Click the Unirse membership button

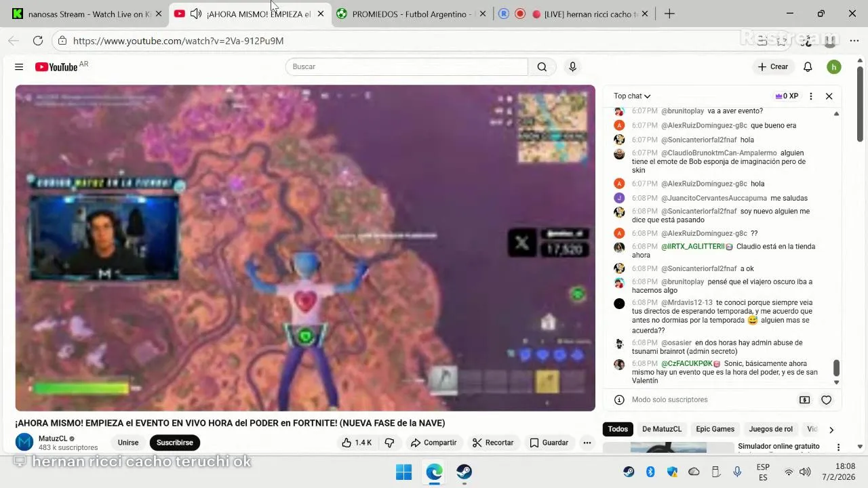click(128, 443)
